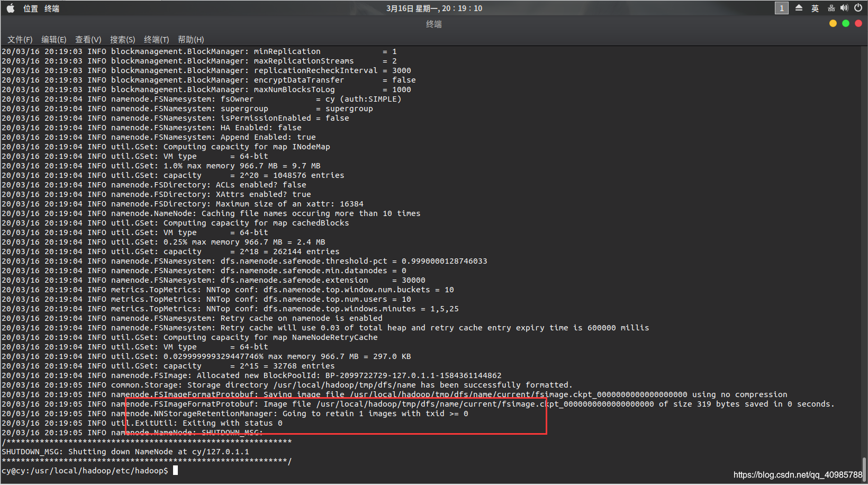Open the 搜索(S) menu
Image resolution: width=868 pixels, height=485 pixels.
click(x=123, y=40)
